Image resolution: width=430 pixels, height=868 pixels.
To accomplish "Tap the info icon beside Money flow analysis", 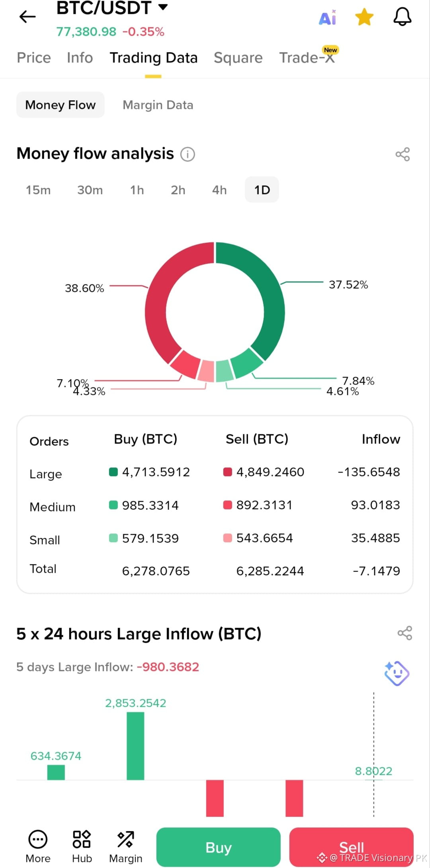I will pyautogui.click(x=188, y=154).
